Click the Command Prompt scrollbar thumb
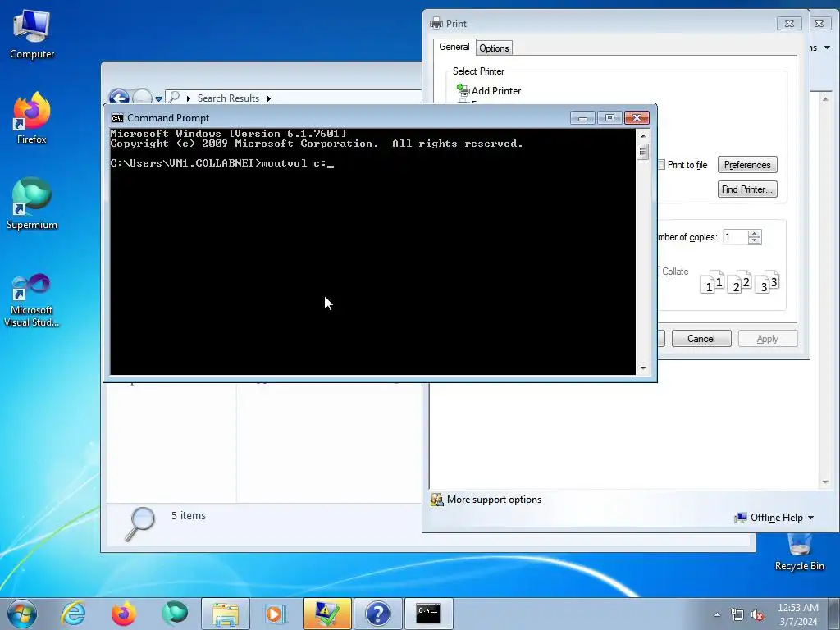Image resolution: width=840 pixels, height=630 pixels. (x=643, y=152)
